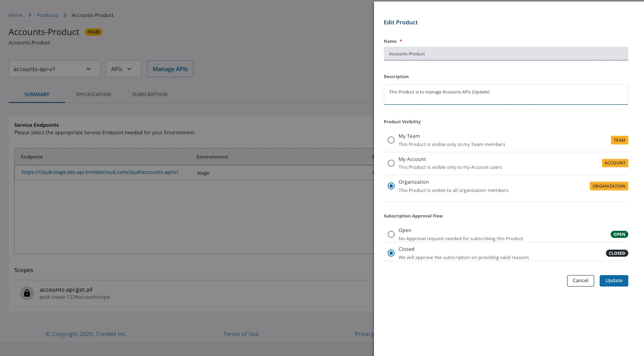The width and height of the screenshot is (644, 356).
Task: Click the TEAM tag beside Accounts-Product title
Action: (x=93, y=32)
